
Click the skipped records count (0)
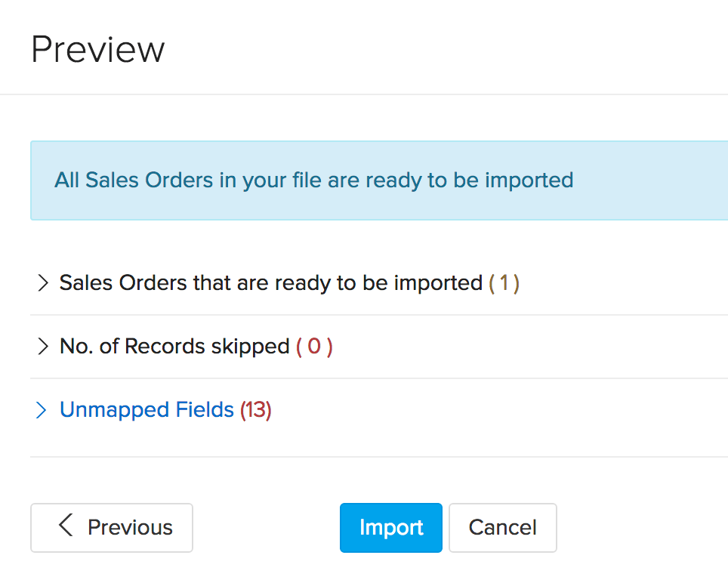[314, 347]
